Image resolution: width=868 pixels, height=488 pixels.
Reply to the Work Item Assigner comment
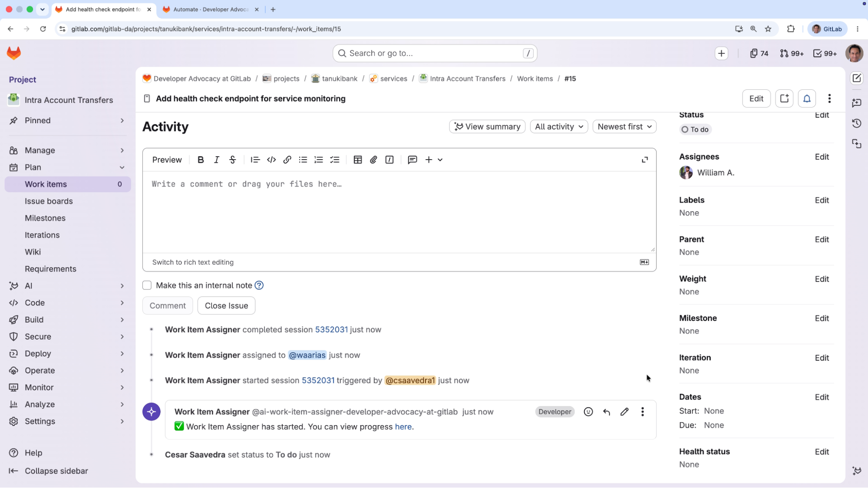coord(607,412)
